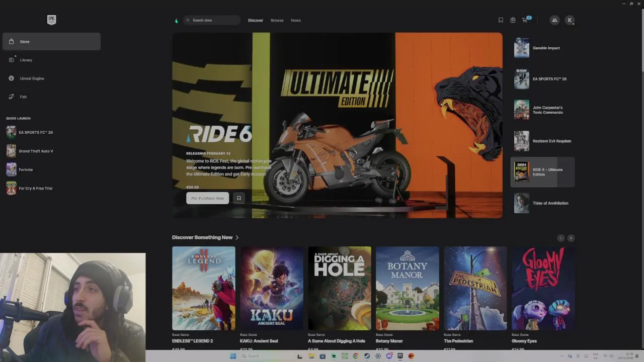Open the Wishlist bookmark icon in header
This screenshot has width=644, height=362.
pyautogui.click(x=501, y=20)
